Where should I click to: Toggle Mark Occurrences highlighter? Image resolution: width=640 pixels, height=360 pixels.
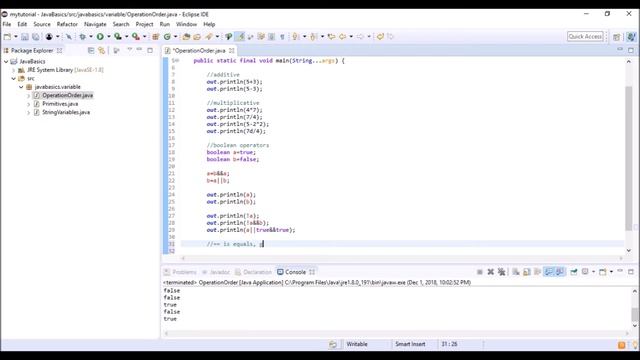[240, 37]
